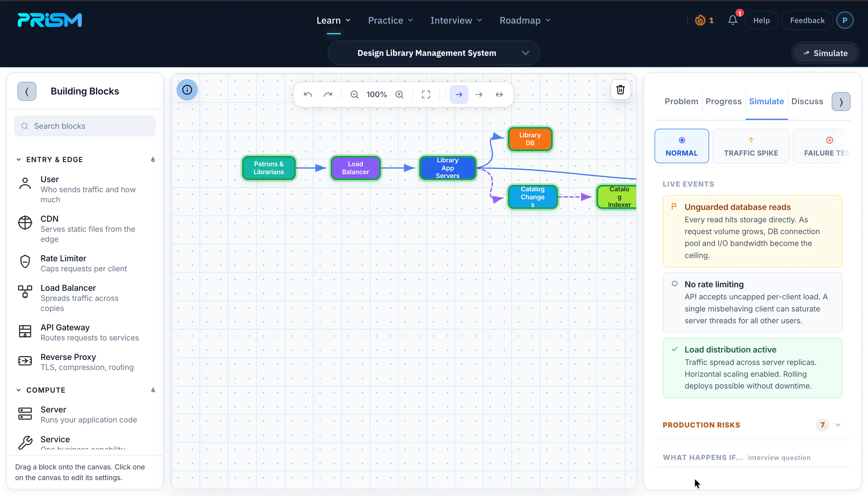Zoom in on the canvas
This screenshot has height=496, width=868.
pyautogui.click(x=399, y=94)
